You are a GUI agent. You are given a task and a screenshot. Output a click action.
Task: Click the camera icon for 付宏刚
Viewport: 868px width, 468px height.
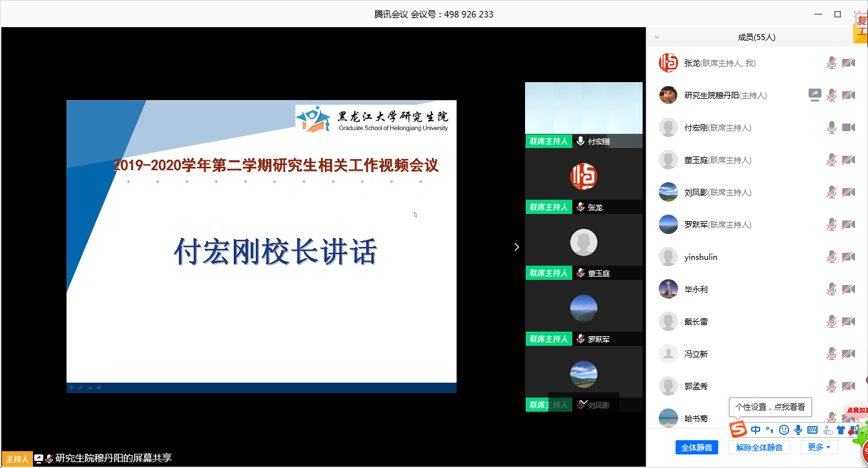pos(849,127)
